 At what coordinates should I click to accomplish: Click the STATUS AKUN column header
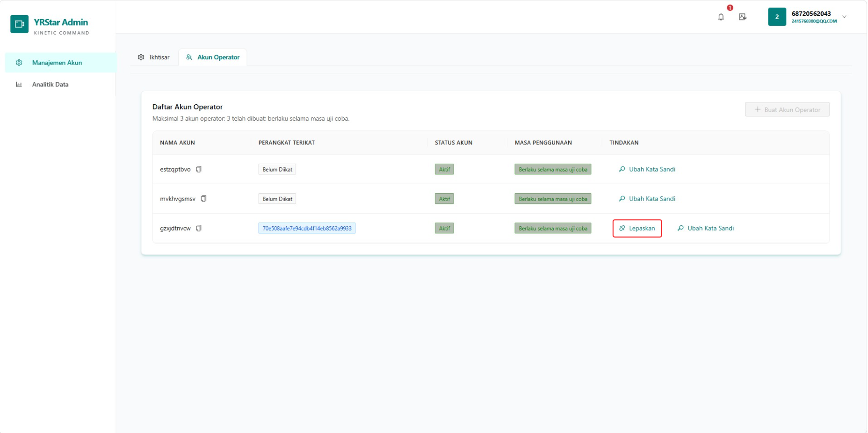pos(454,143)
